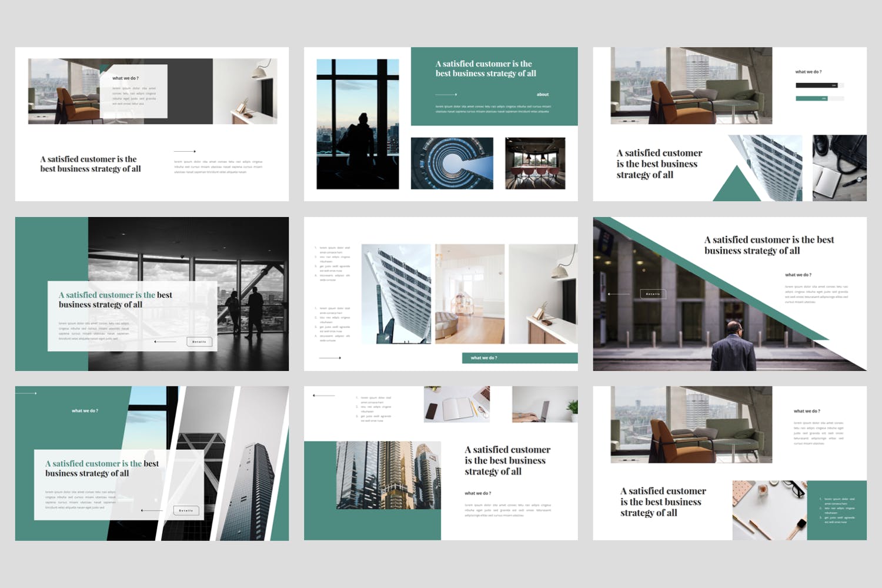Click the left arrow beside Details on the slanted-panels slide
The width and height of the screenshot is (882, 588).
click(x=152, y=510)
